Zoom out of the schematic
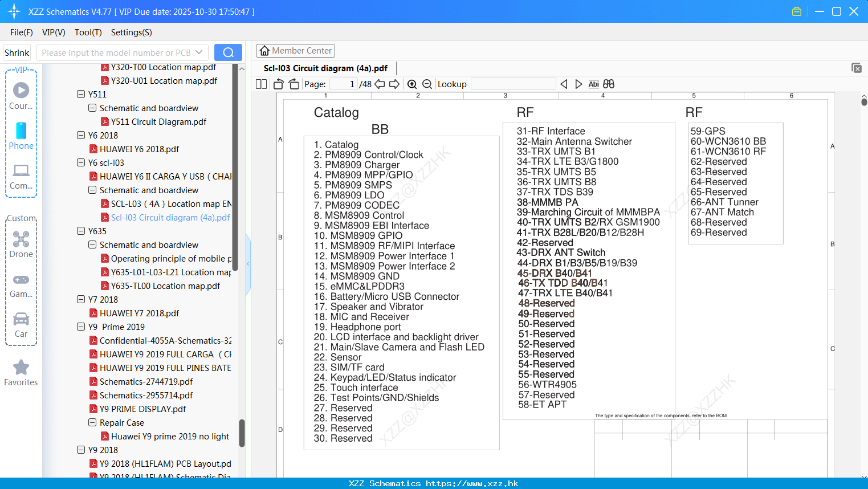Screen dimensions: 868x489 pyautogui.click(x=427, y=84)
